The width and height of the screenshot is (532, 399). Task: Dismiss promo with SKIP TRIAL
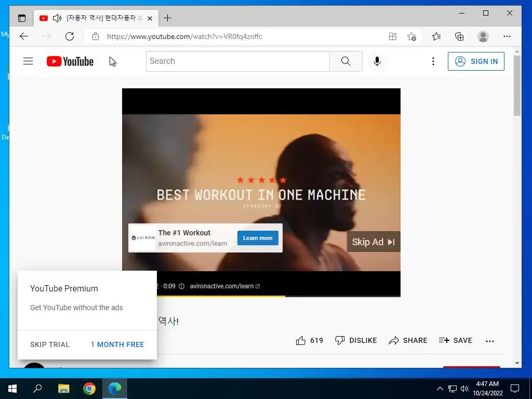pos(49,344)
